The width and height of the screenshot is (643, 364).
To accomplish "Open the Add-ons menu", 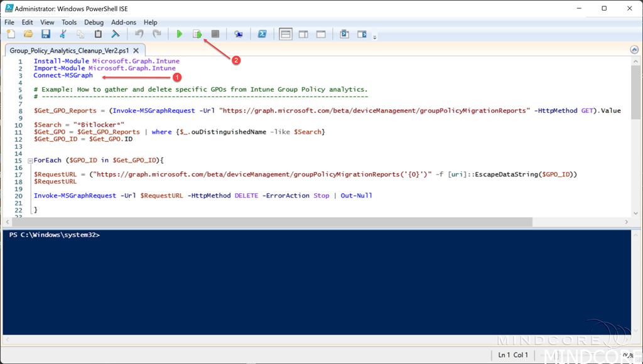I will pos(124,22).
